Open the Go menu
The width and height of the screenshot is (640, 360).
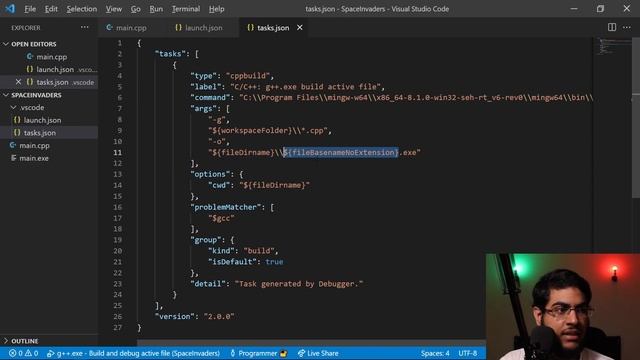(x=136, y=9)
